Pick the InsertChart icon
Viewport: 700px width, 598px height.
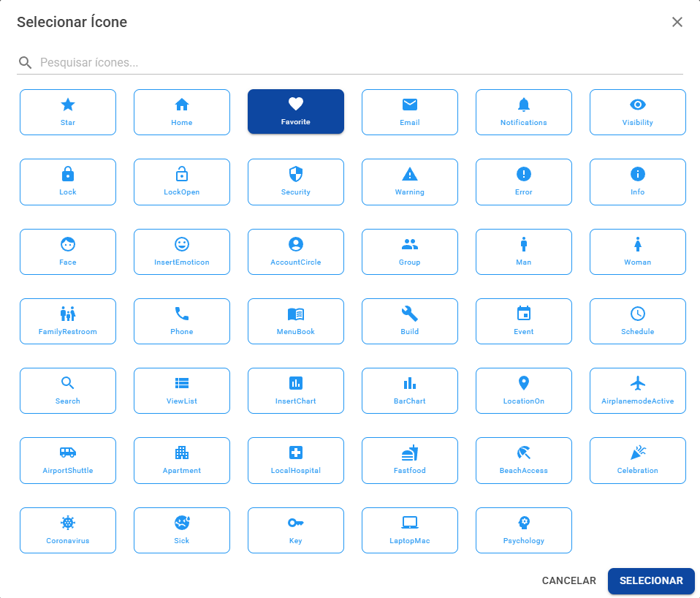(295, 391)
